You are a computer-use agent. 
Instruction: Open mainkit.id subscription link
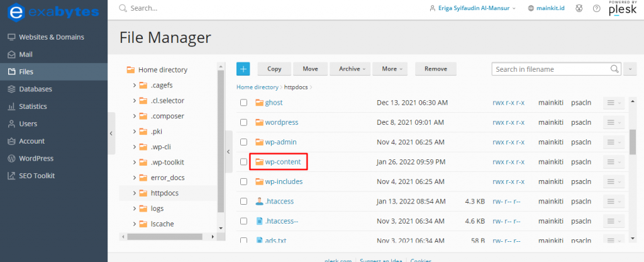click(x=551, y=8)
